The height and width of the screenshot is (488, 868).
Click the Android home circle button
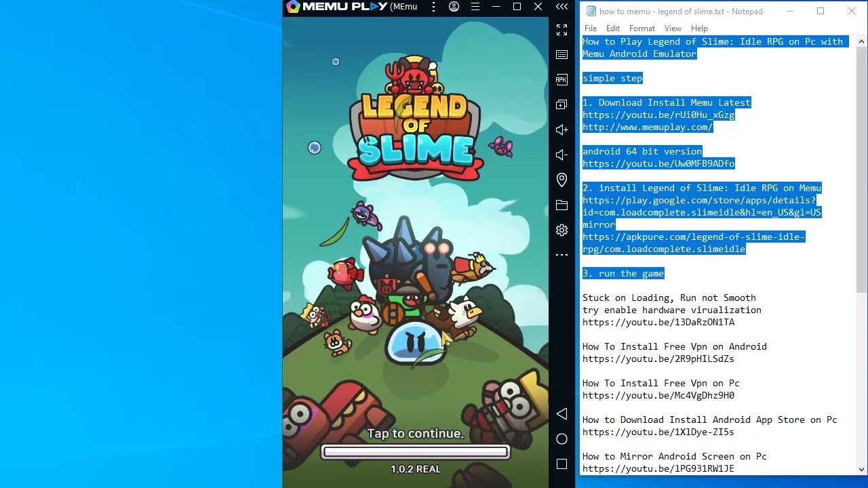click(x=561, y=439)
